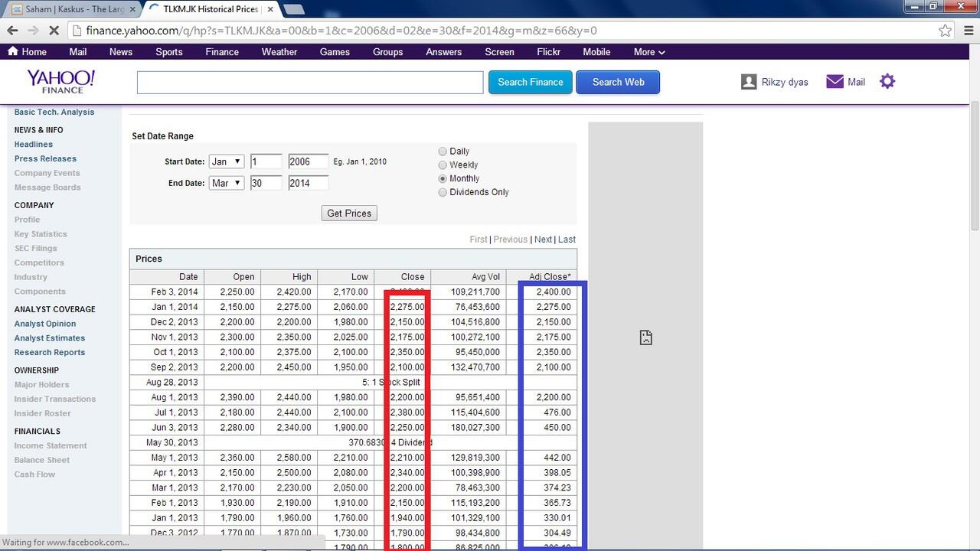Jump to Last page of prices
980x551 pixels.
pyautogui.click(x=567, y=240)
